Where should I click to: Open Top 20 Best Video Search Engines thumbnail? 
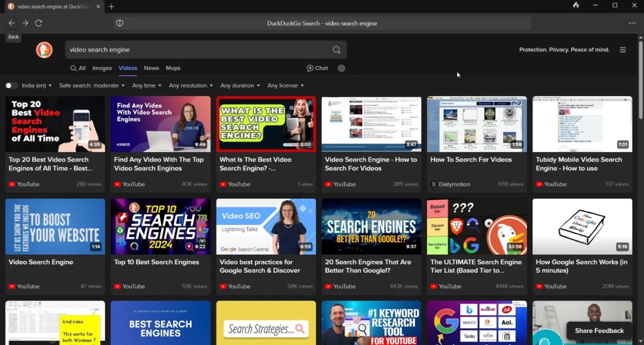(x=55, y=124)
